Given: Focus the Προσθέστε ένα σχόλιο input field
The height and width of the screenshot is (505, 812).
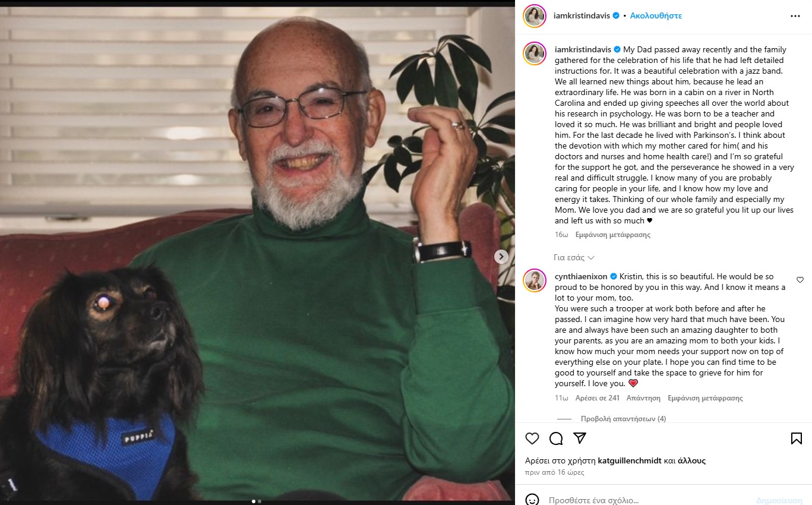Looking at the screenshot, I should (647, 500).
